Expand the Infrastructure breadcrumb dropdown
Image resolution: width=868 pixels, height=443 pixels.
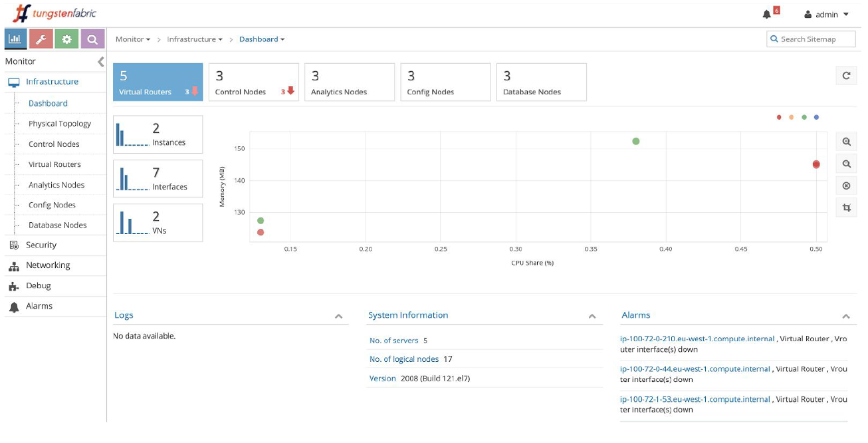tap(195, 39)
